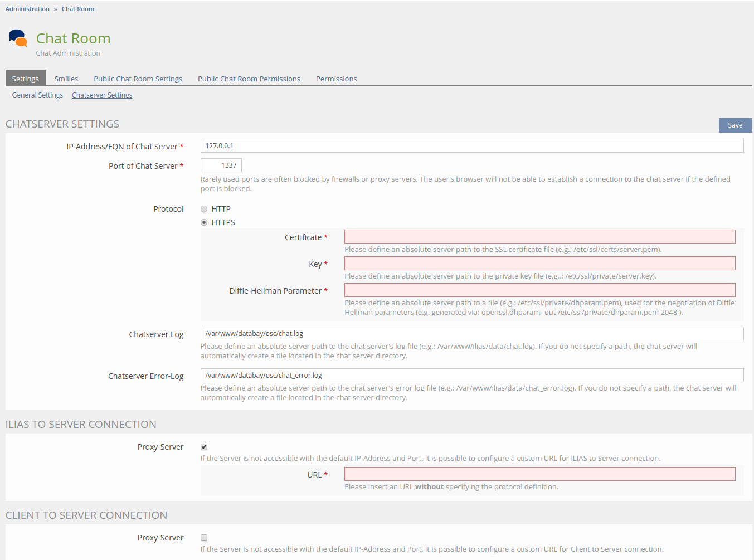
Task: Open Chatserver Settings sub-tab
Action: (x=102, y=95)
